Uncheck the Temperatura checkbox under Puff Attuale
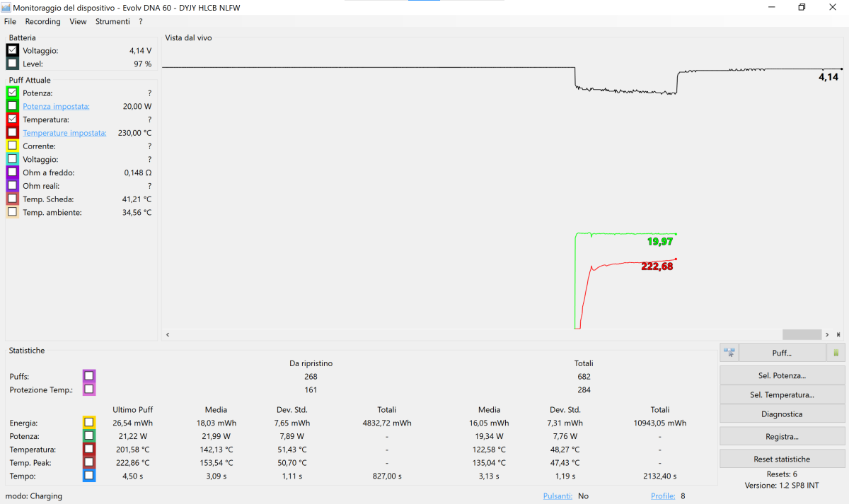Screen dimensions: 849x504 point(12,119)
